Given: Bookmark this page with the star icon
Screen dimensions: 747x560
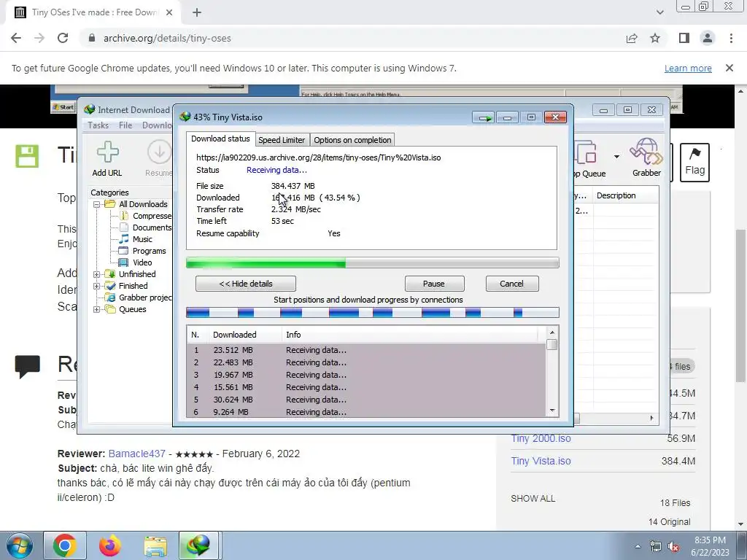Looking at the screenshot, I should 655,38.
